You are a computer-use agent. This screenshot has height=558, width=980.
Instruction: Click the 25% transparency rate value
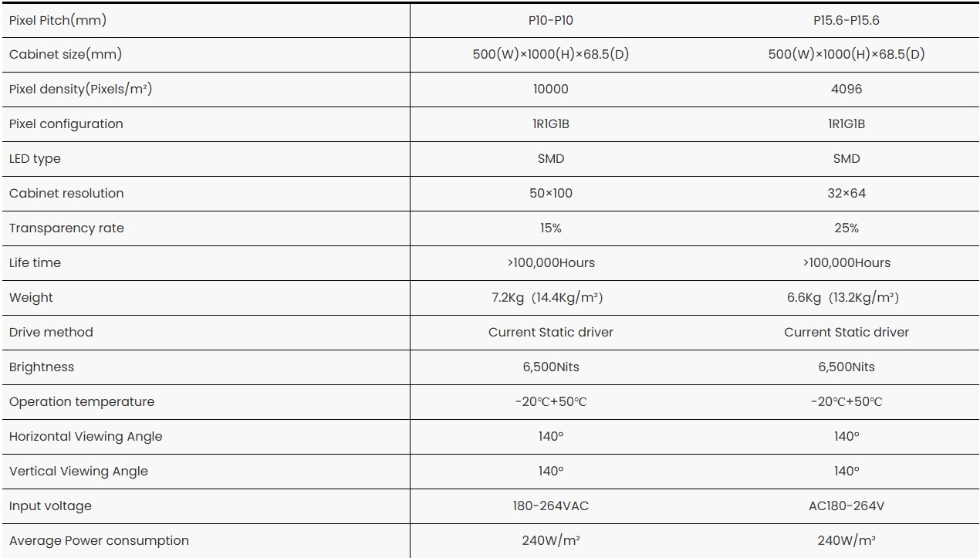pos(847,228)
